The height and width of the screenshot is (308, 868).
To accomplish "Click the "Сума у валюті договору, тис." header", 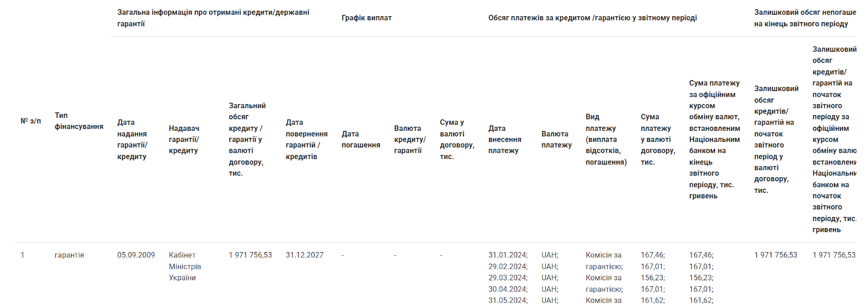I will 457,140.
